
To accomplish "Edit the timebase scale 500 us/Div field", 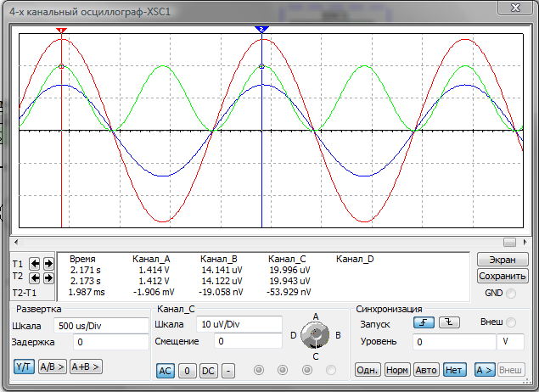I will [x=101, y=325].
